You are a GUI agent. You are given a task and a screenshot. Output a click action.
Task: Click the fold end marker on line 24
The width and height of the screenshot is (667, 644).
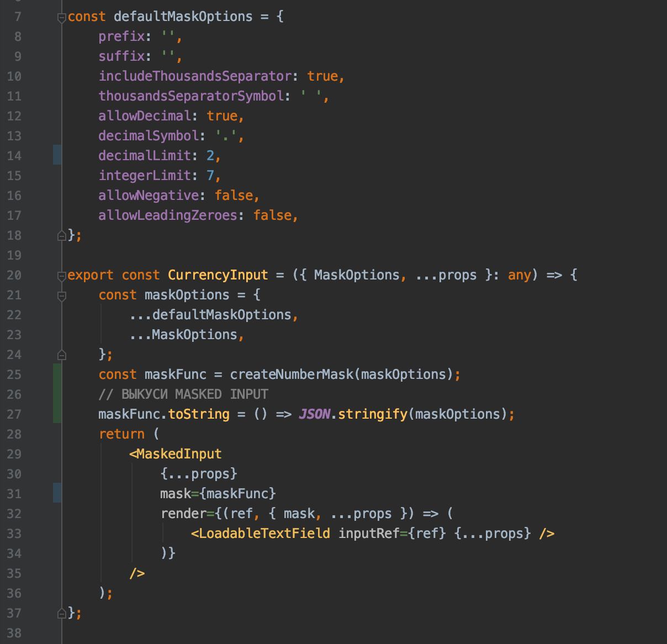coord(62,355)
